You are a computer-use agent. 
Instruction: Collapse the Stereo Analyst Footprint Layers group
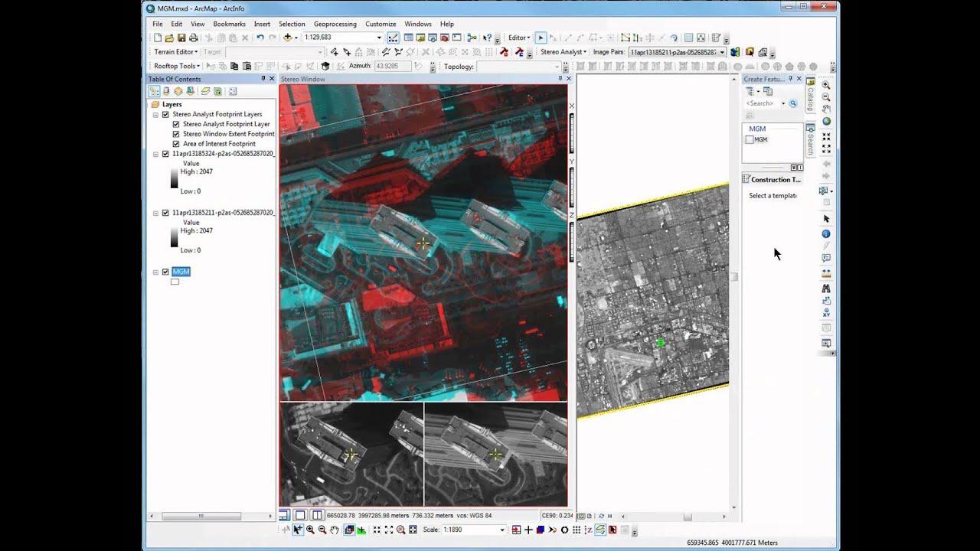pyautogui.click(x=155, y=114)
